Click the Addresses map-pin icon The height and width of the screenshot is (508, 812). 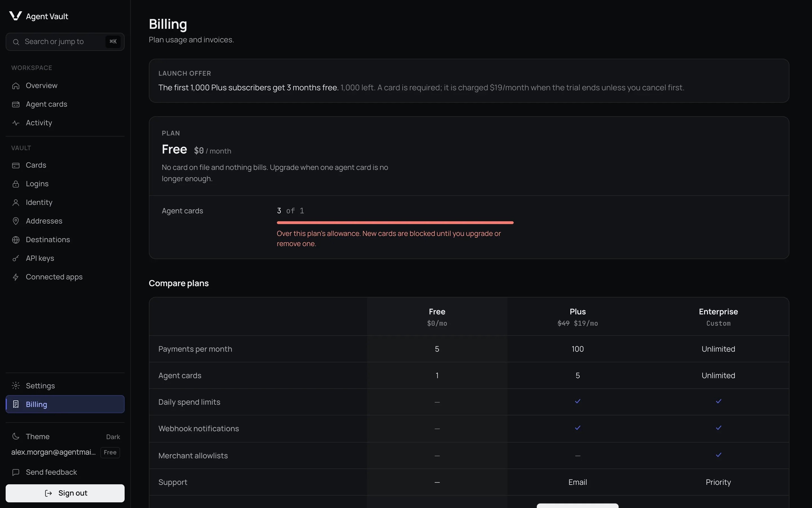(16, 221)
